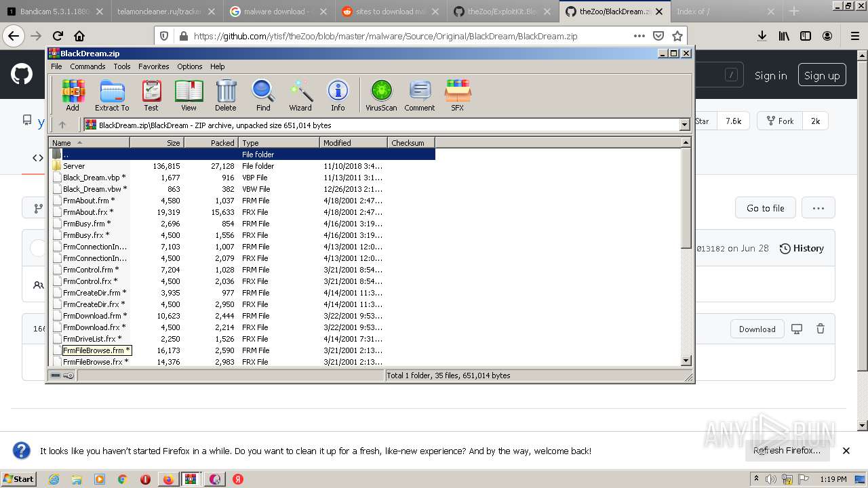This screenshot has width=868, height=488.
Task: Select FrmFileBrowse.frm file
Action: click(x=241, y=350)
